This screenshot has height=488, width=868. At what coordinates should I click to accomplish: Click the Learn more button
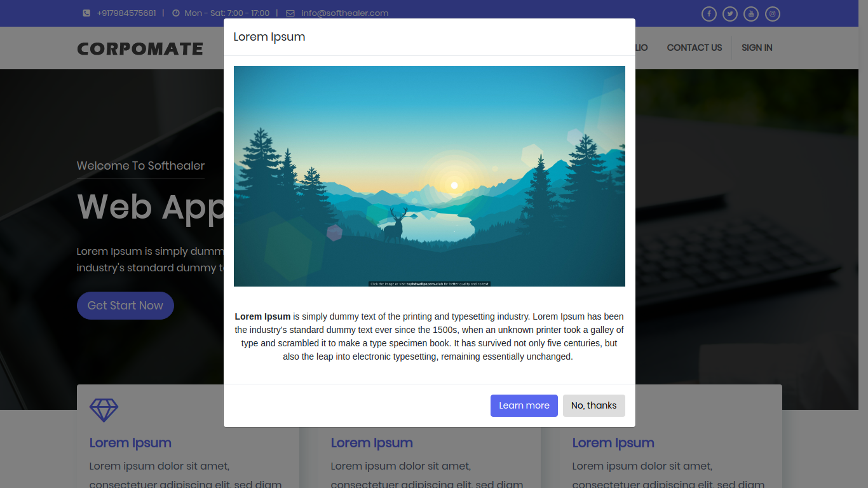(524, 405)
